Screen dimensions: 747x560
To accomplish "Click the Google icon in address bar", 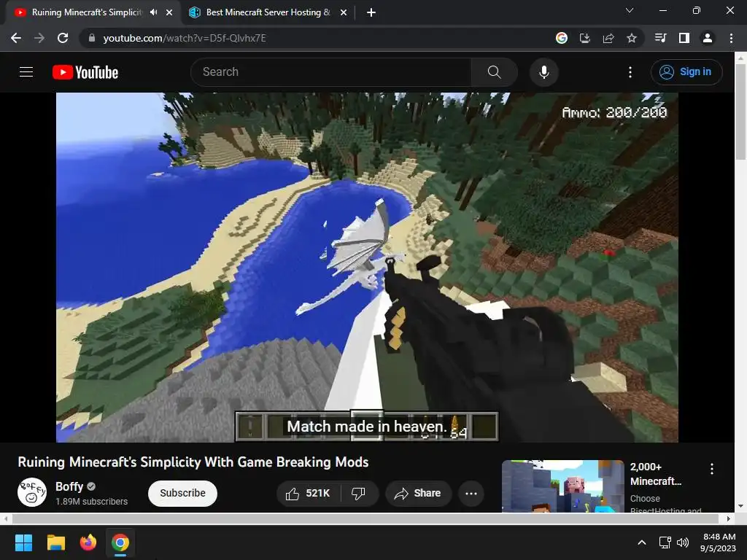I will (562, 38).
